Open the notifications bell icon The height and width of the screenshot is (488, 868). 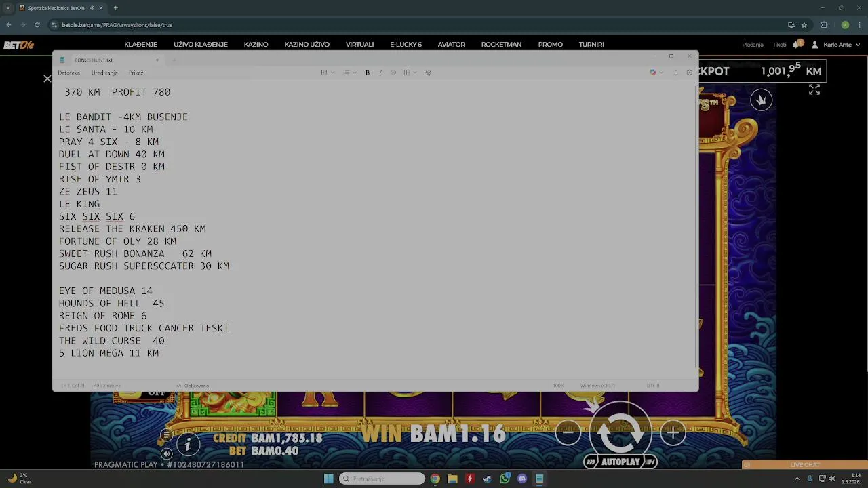797,45
